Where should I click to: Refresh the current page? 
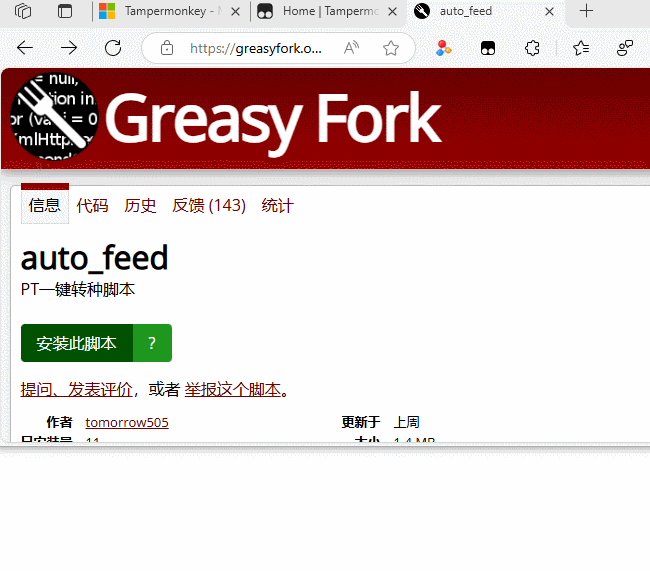(x=113, y=48)
